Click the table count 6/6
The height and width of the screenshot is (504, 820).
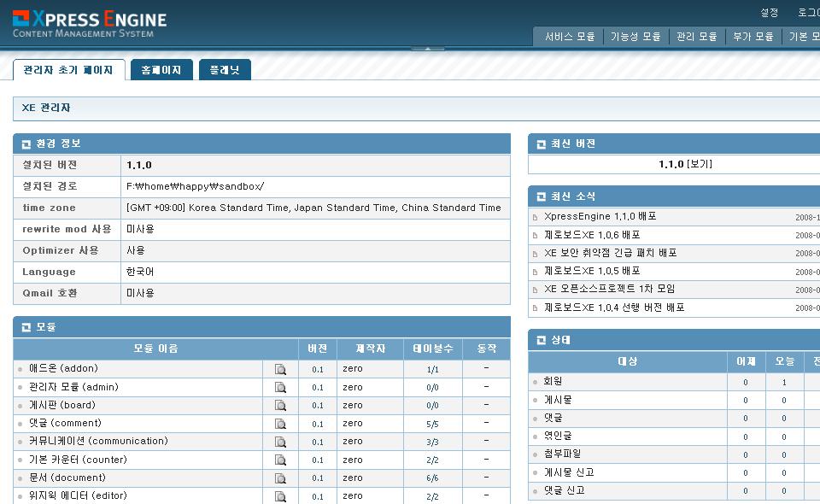pyautogui.click(x=432, y=478)
